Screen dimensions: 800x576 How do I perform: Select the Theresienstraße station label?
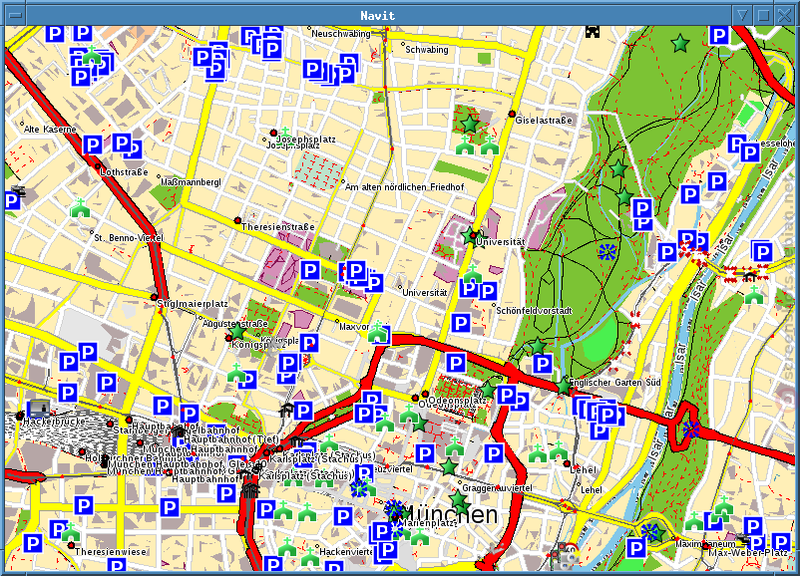[x=278, y=227]
